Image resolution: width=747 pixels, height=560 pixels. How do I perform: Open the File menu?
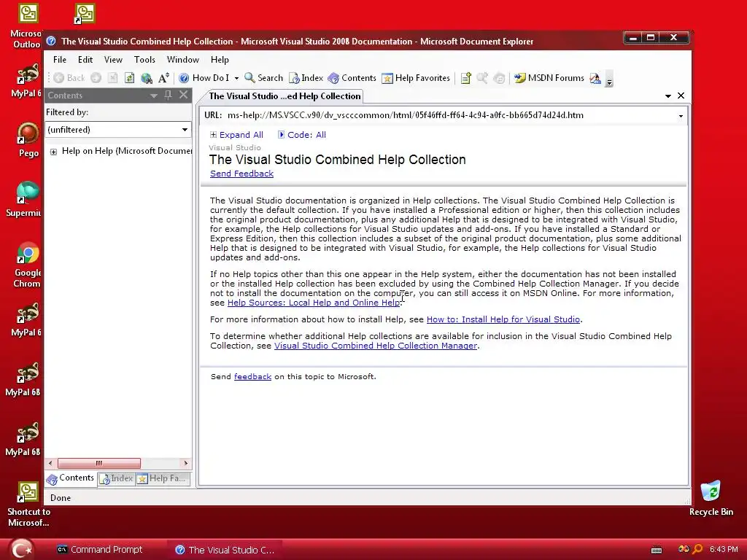point(60,60)
